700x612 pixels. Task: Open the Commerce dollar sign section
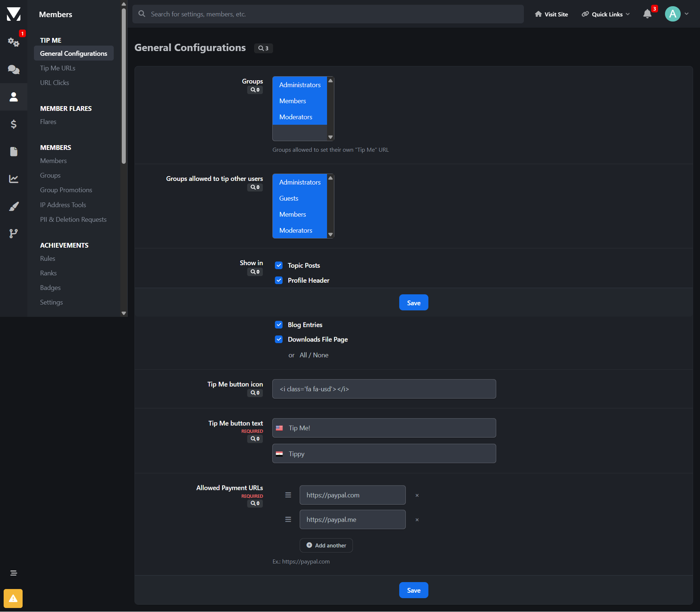[13, 124]
